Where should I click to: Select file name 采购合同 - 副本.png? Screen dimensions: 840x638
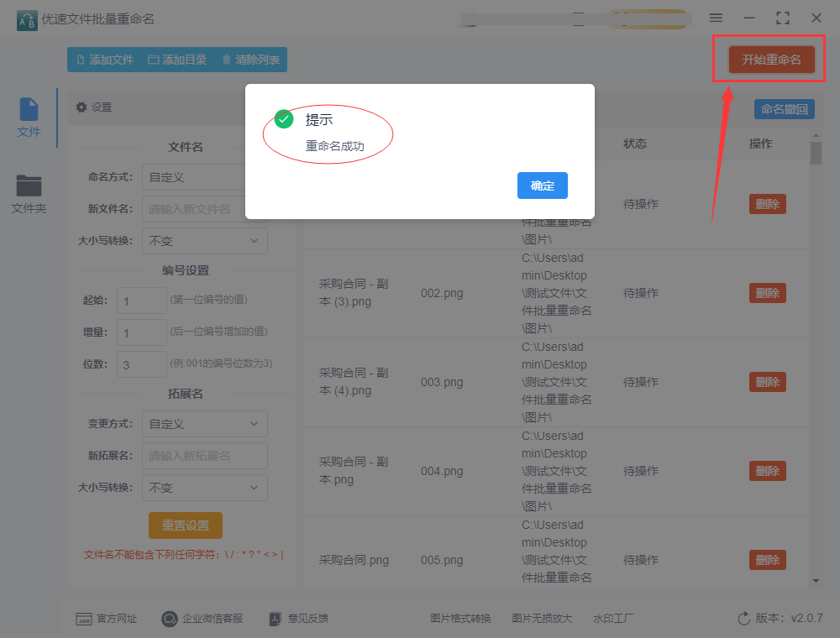coord(354,470)
